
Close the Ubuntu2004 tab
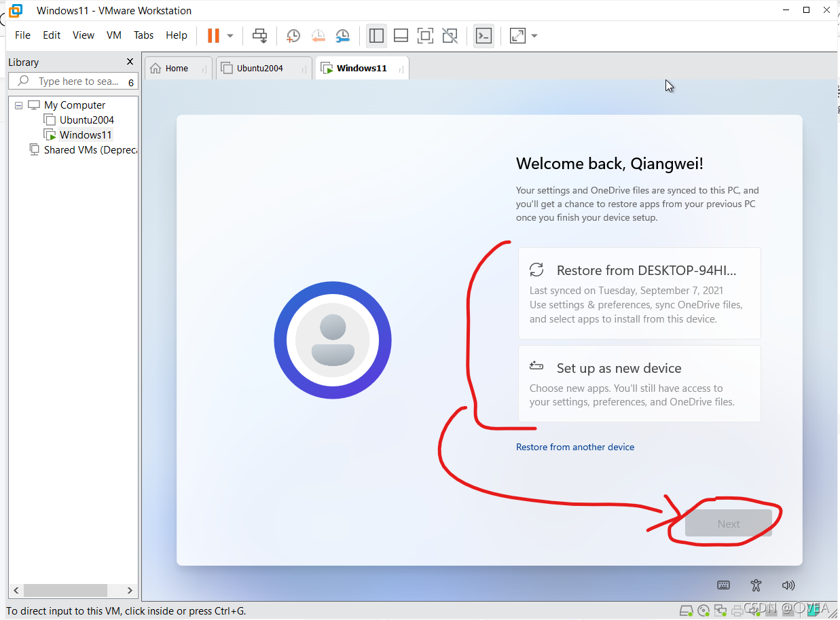tap(304, 69)
